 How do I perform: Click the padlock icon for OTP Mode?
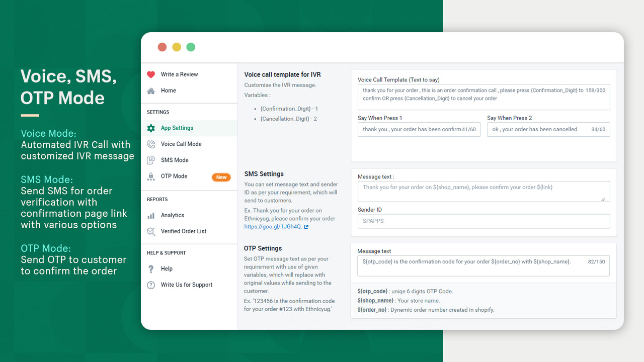click(151, 176)
